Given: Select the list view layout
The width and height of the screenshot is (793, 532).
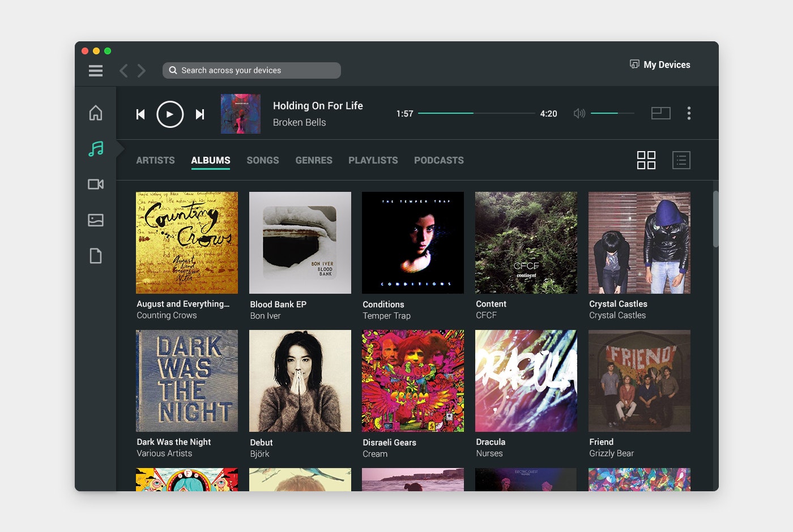Looking at the screenshot, I should (x=681, y=160).
